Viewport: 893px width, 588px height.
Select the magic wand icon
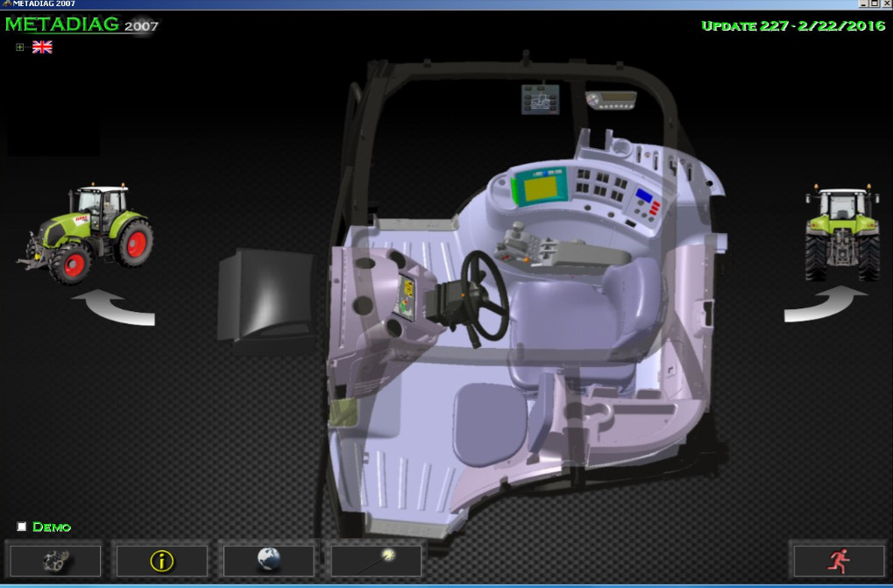(375, 560)
